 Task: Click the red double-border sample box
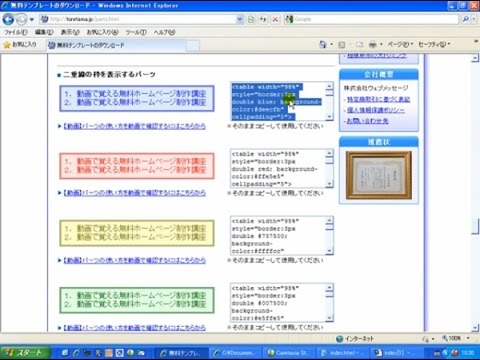[137, 166]
